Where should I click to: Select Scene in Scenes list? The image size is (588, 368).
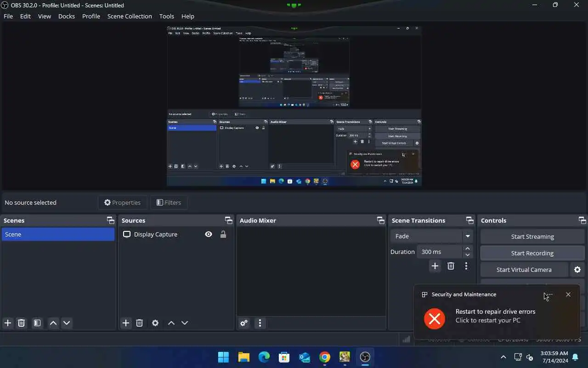(x=58, y=234)
